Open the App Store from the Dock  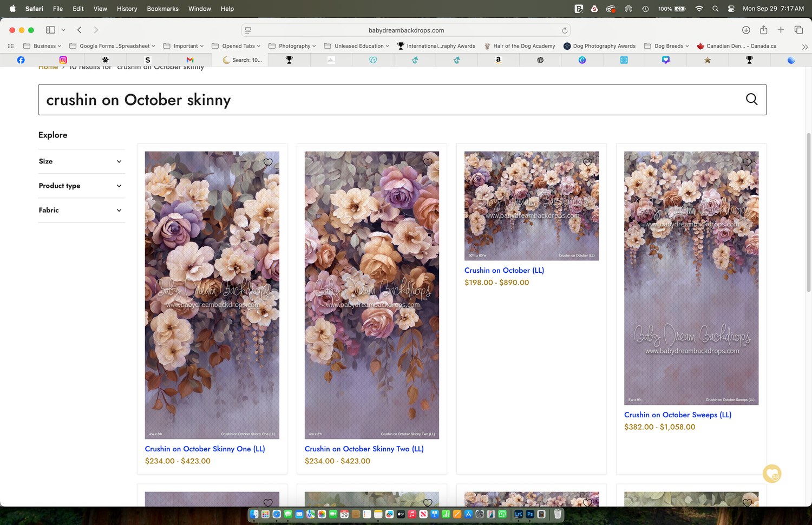pos(468,514)
